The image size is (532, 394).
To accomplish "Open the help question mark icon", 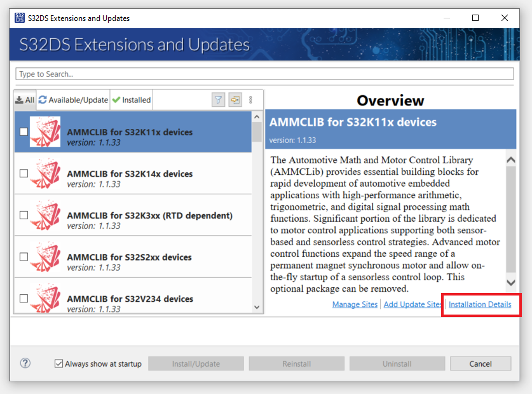I will tap(25, 363).
